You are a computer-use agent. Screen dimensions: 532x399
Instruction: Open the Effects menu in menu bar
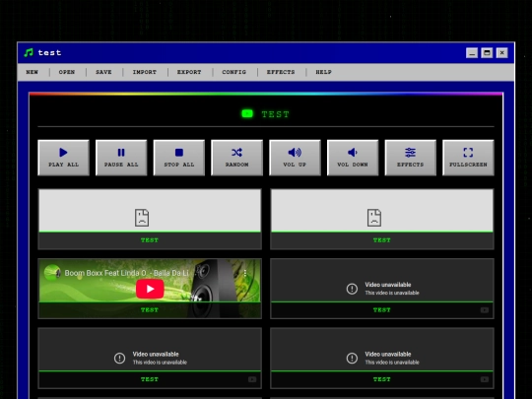pyautogui.click(x=281, y=72)
